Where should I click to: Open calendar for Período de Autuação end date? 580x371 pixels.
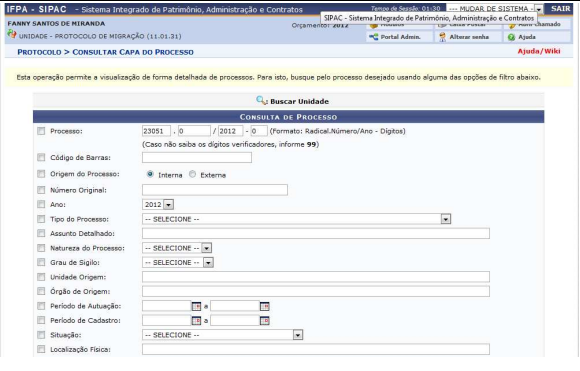(264, 306)
